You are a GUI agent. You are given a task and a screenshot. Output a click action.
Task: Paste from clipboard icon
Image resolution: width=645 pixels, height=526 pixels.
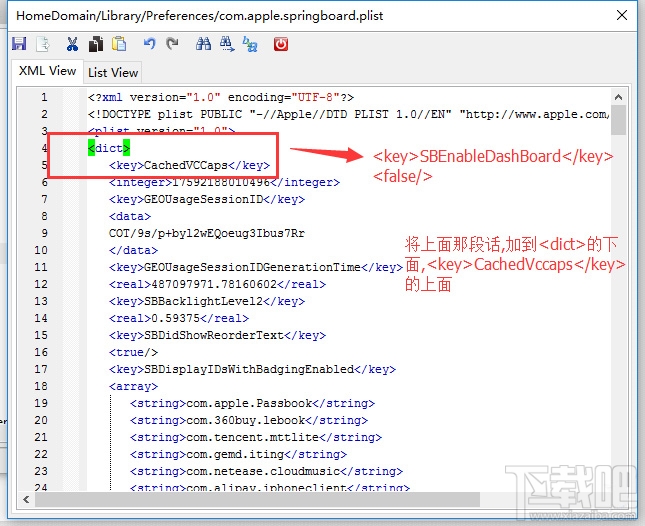119,44
